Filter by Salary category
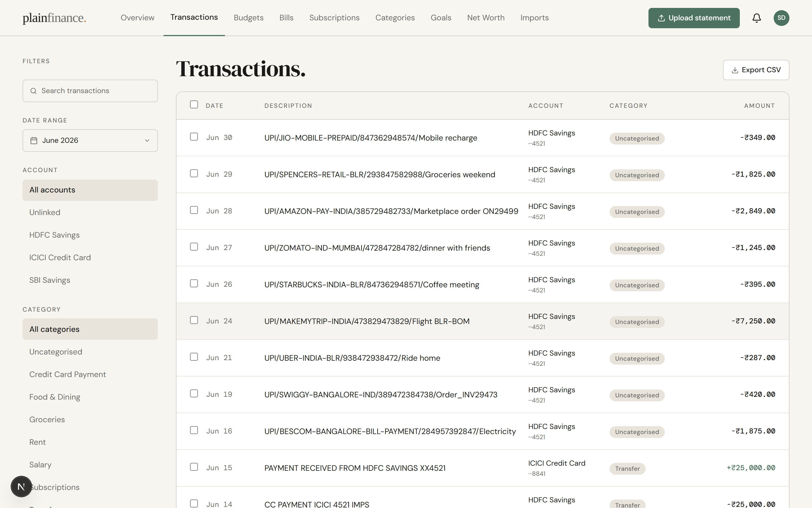This screenshot has height=508, width=812. click(90, 465)
